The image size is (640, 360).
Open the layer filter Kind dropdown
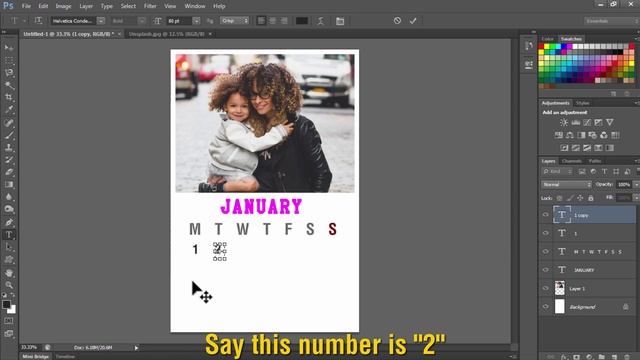(x=557, y=171)
